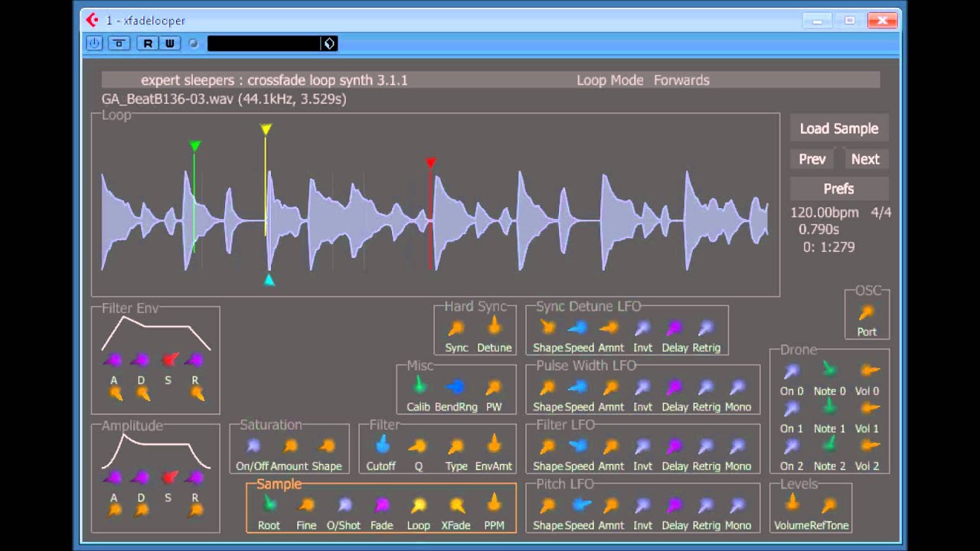Open the Prefs panel
This screenshot has height=551, width=980.
tap(839, 188)
